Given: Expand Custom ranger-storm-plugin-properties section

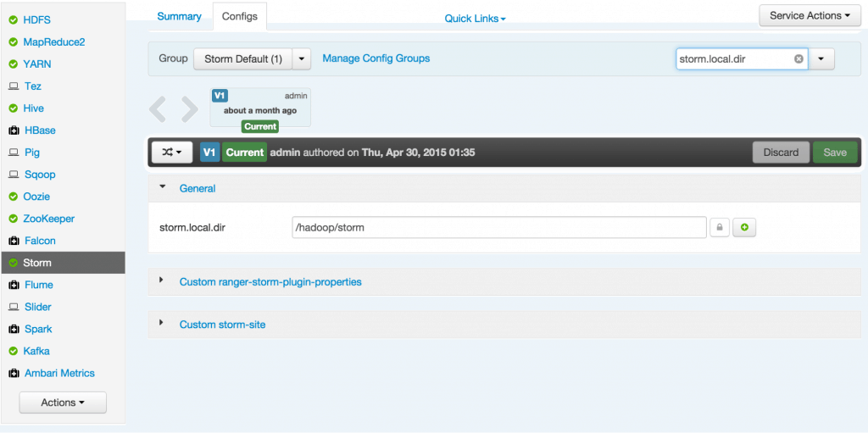Looking at the screenshot, I should tap(163, 280).
